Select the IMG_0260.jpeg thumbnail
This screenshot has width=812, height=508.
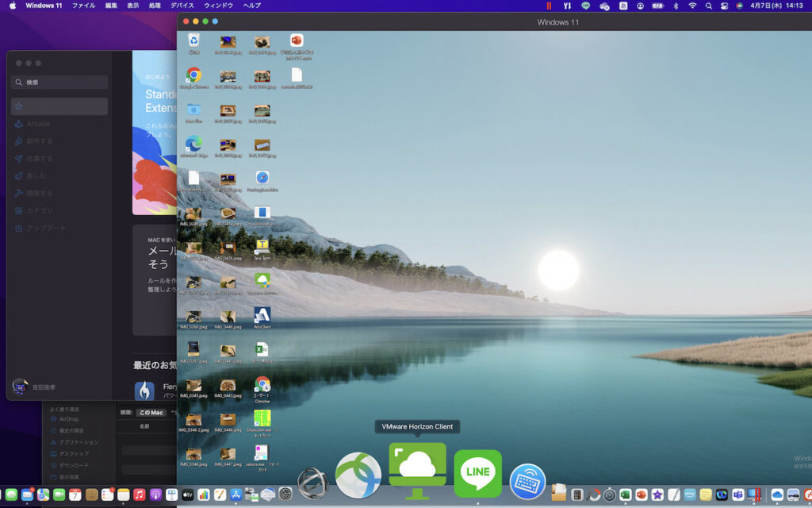193,317
